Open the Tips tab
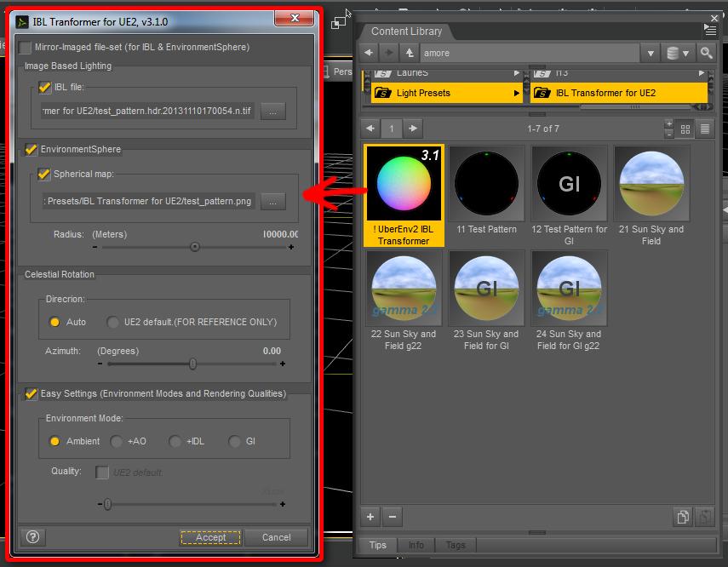This screenshot has width=728, height=567. (377, 545)
